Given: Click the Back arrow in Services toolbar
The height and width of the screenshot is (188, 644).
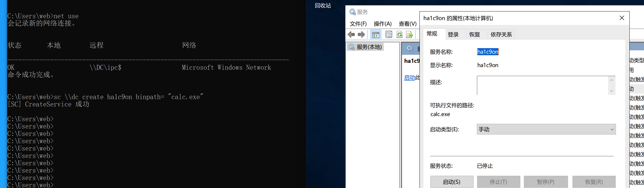Looking at the screenshot, I should point(351,35).
